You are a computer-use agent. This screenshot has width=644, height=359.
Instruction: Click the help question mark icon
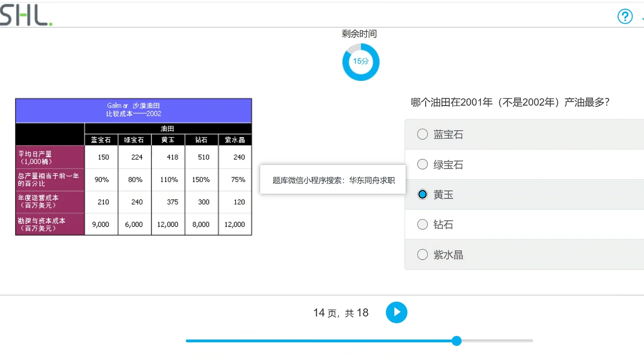(x=625, y=16)
